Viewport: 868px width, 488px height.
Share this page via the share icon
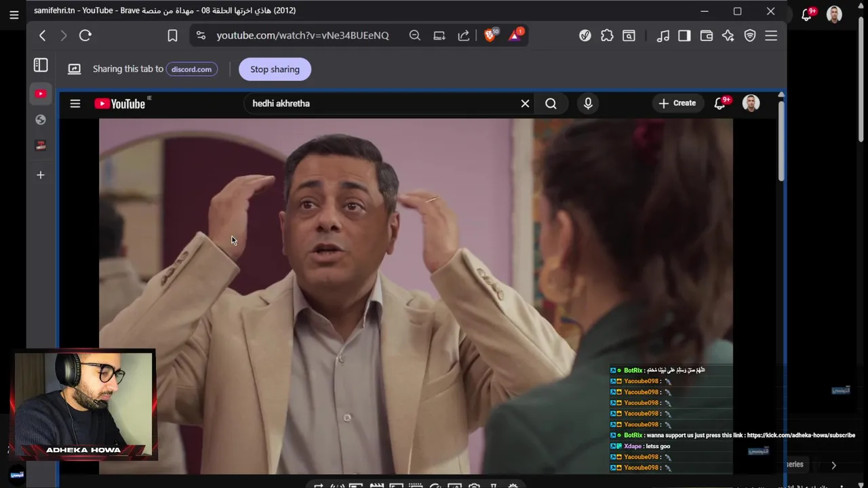[x=464, y=35]
